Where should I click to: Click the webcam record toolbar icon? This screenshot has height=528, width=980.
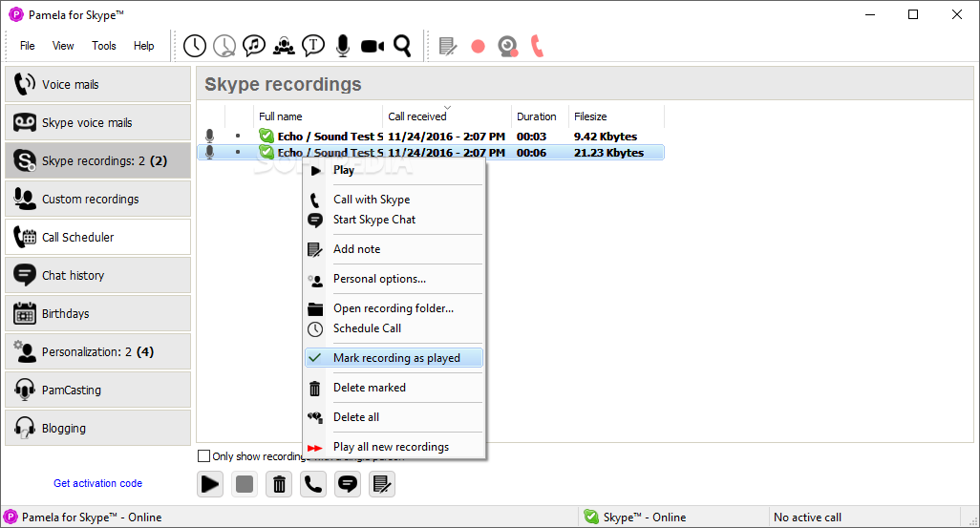508,46
